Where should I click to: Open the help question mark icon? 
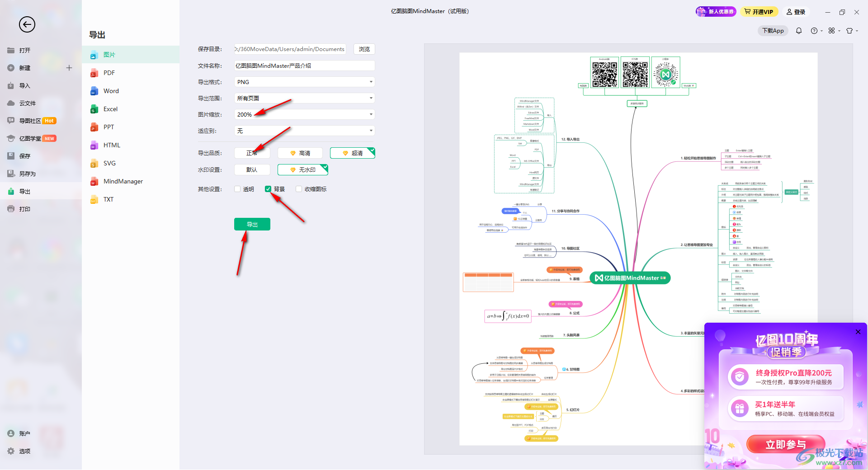point(814,31)
